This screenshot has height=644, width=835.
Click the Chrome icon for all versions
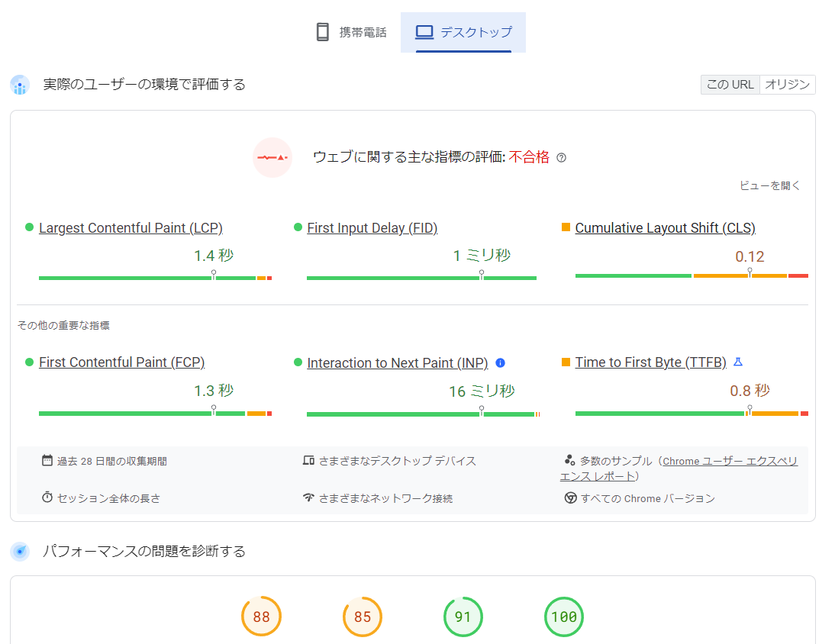tap(570, 498)
